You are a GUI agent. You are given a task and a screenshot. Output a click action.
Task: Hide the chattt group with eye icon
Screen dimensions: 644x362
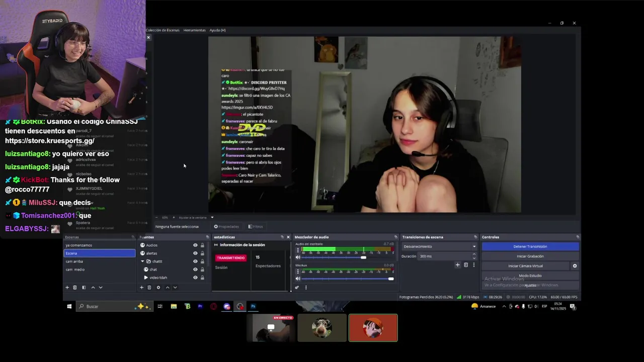pyautogui.click(x=195, y=261)
